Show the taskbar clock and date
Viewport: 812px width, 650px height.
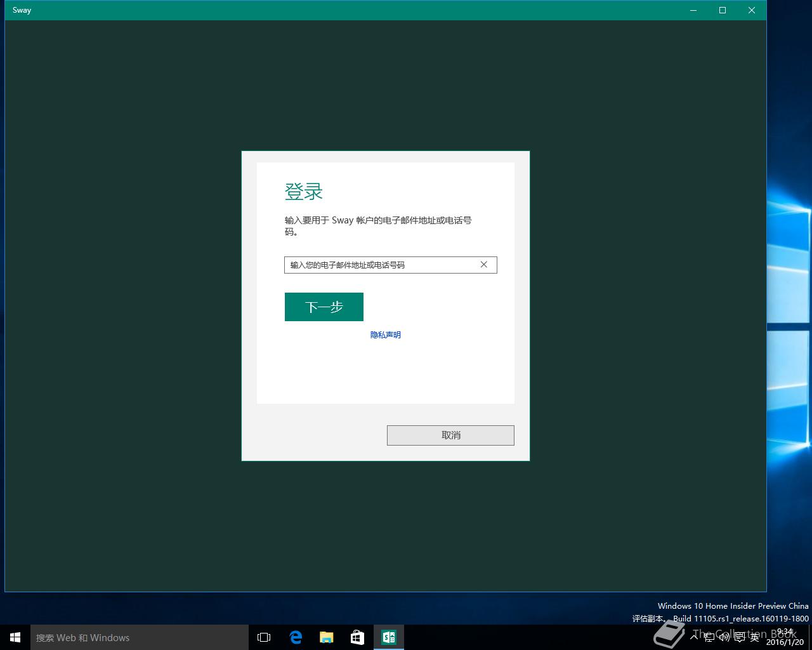(x=784, y=637)
